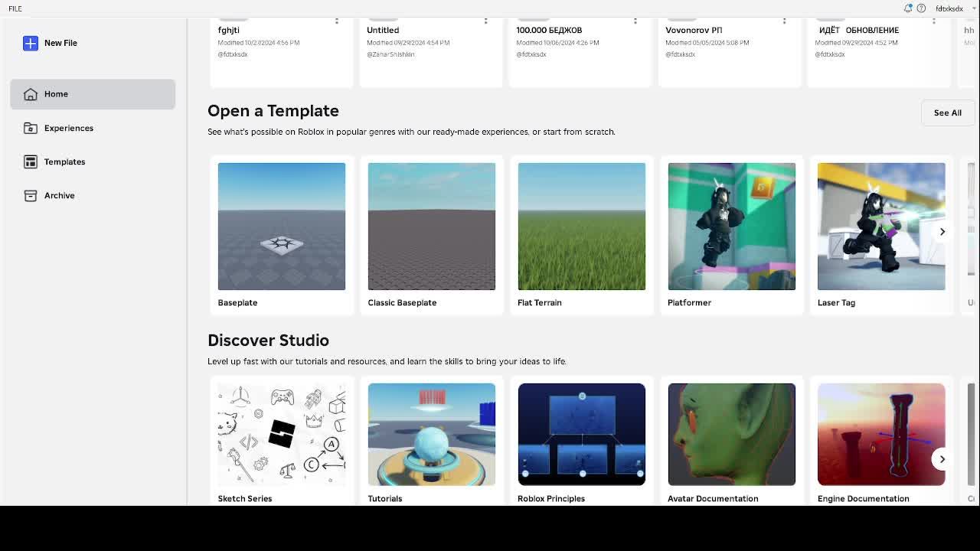Open the FILE menu
980x551 pixels.
coord(15,8)
